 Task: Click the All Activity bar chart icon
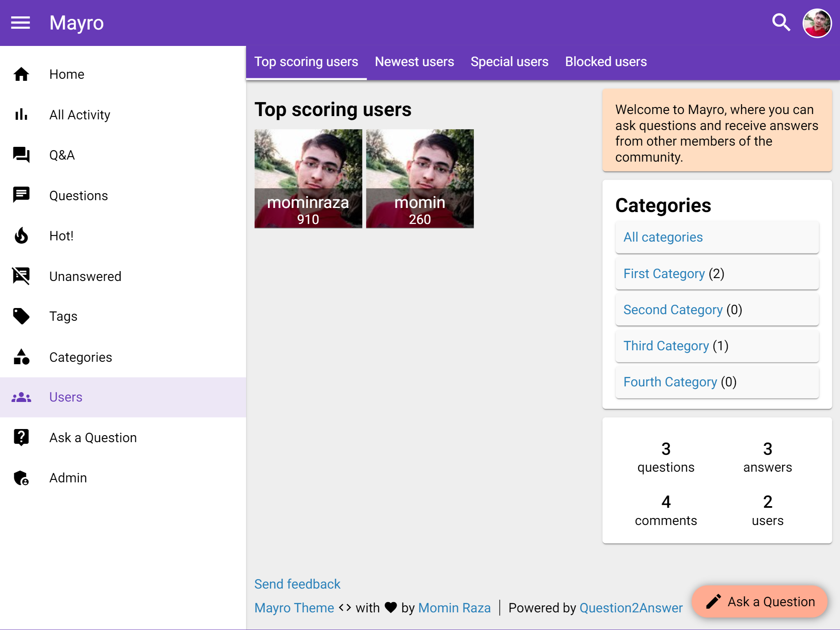pyautogui.click(x=21, y=115)
